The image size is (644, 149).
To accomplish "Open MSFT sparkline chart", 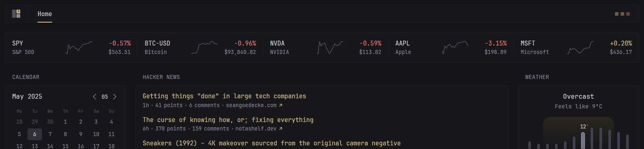I will pyautogui.click(x=581, y=48).
